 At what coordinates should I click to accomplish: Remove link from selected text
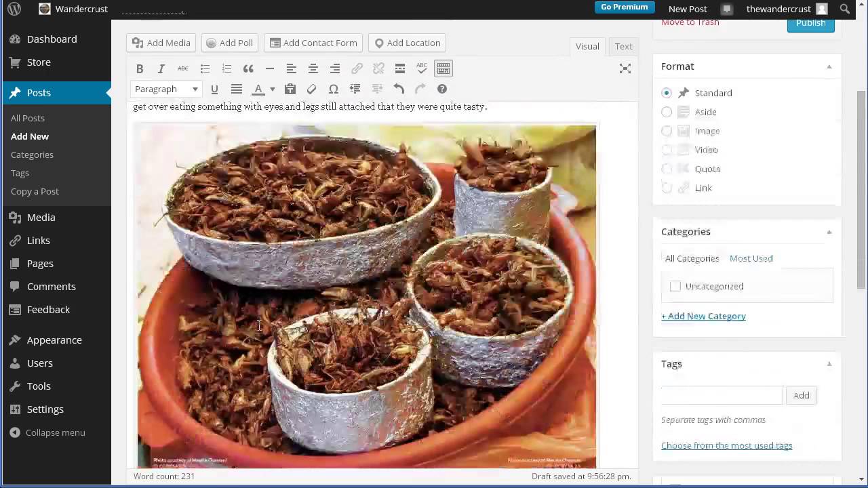pos(378,68)
